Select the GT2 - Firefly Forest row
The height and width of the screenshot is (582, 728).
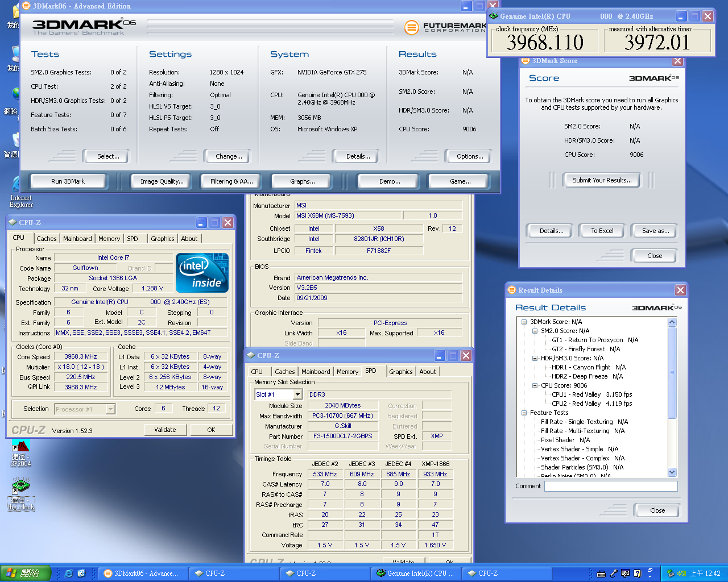(586, 349)
